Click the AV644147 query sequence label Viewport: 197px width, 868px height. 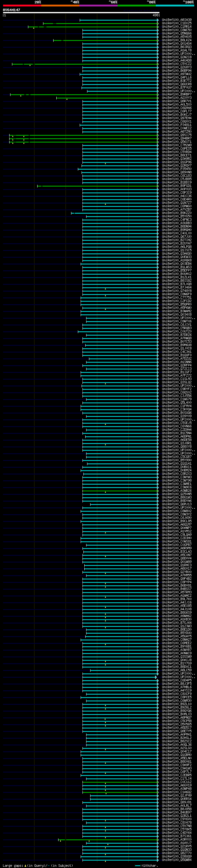[x=11, y=10]
